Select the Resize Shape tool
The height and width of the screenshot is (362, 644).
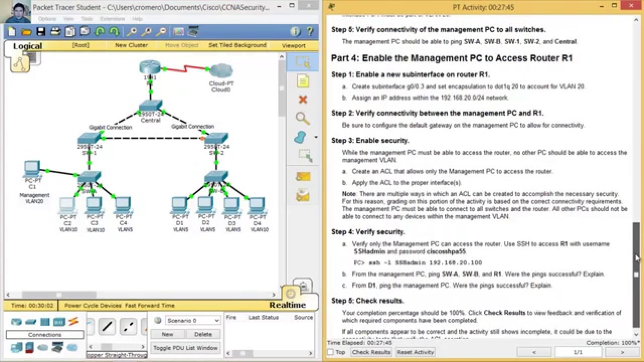click(304, 155)
